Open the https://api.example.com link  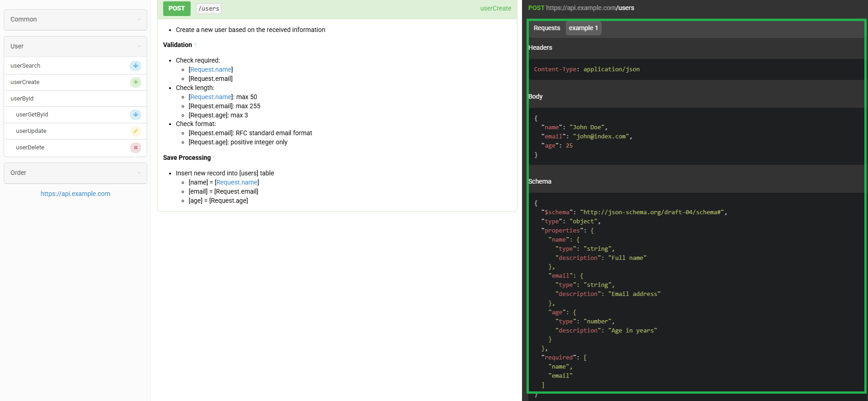tap(75, 194)
